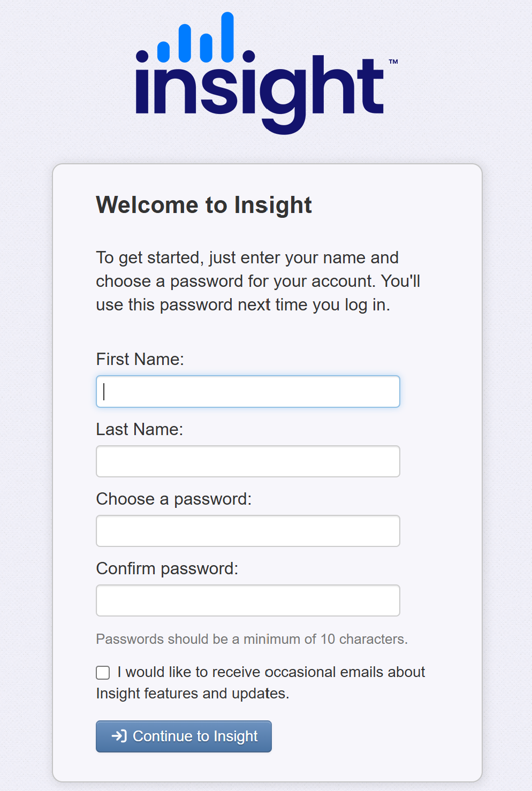Click the First Name label
This screenshot has width=532, height=791.
140,359
